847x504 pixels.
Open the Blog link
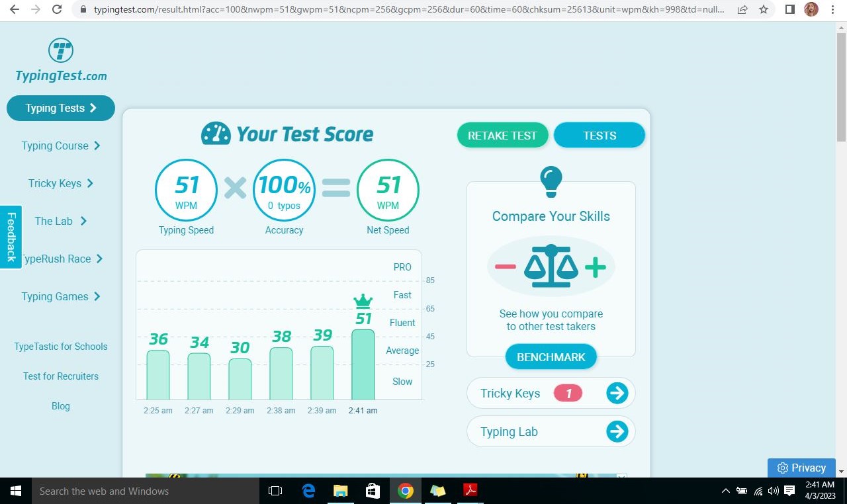(x=61, y=406)
